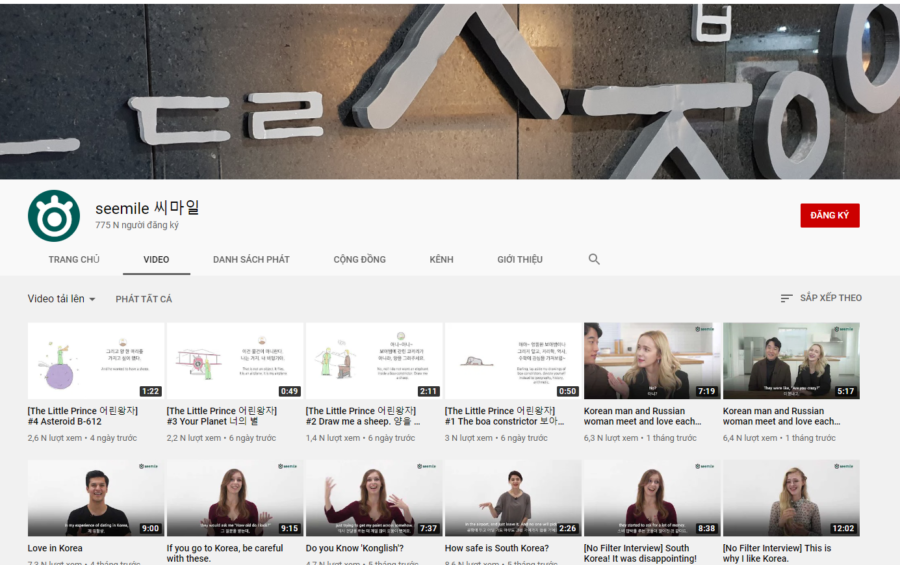Open the 9:15 be careful with these thumbnail
The width and height of the screenshot is (900, 565).
(235, 498)
